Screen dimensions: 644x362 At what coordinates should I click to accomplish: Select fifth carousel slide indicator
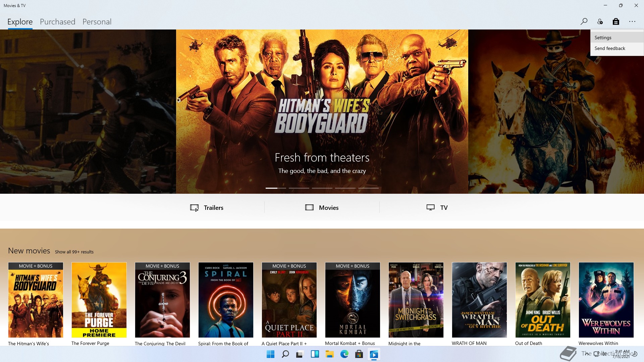tap(368, 188)
